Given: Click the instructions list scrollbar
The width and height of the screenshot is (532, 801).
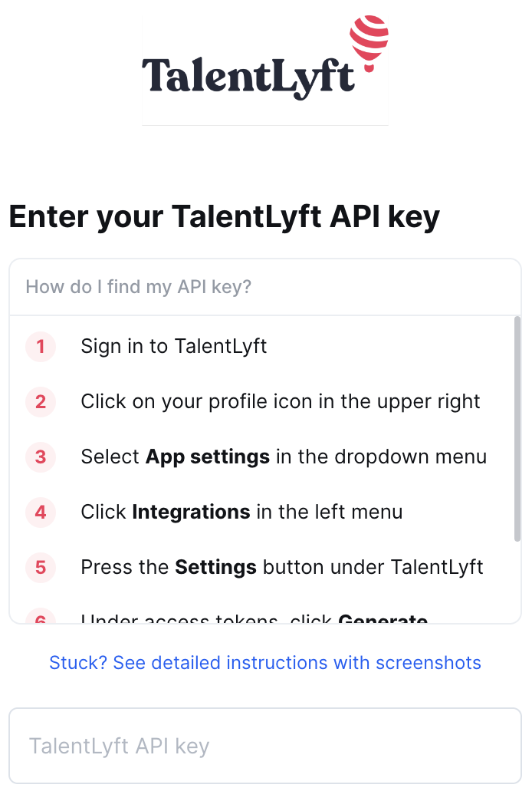Looking at the screenshot, I should point(517,430).
